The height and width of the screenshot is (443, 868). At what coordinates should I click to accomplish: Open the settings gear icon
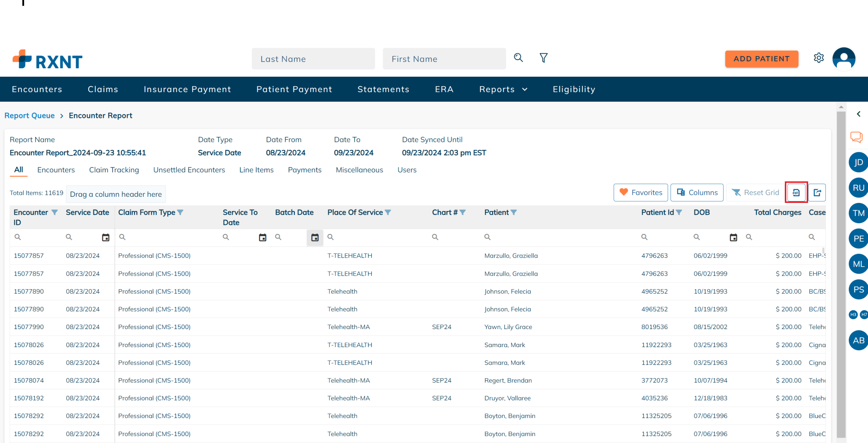tap(819, 58)
